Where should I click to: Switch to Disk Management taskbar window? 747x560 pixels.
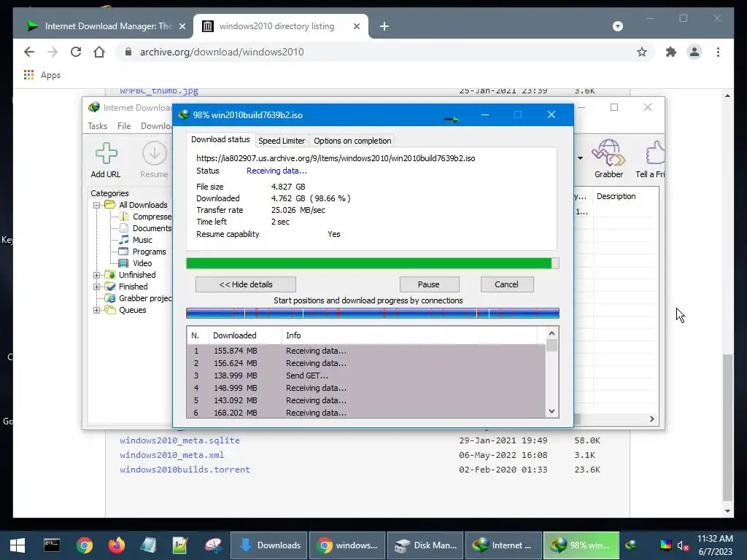[425, 545]
